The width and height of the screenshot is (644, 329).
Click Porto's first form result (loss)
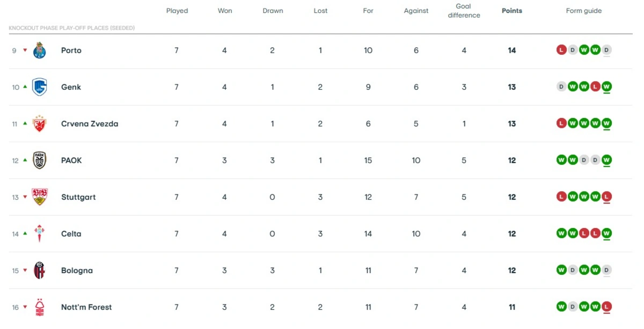561,50
